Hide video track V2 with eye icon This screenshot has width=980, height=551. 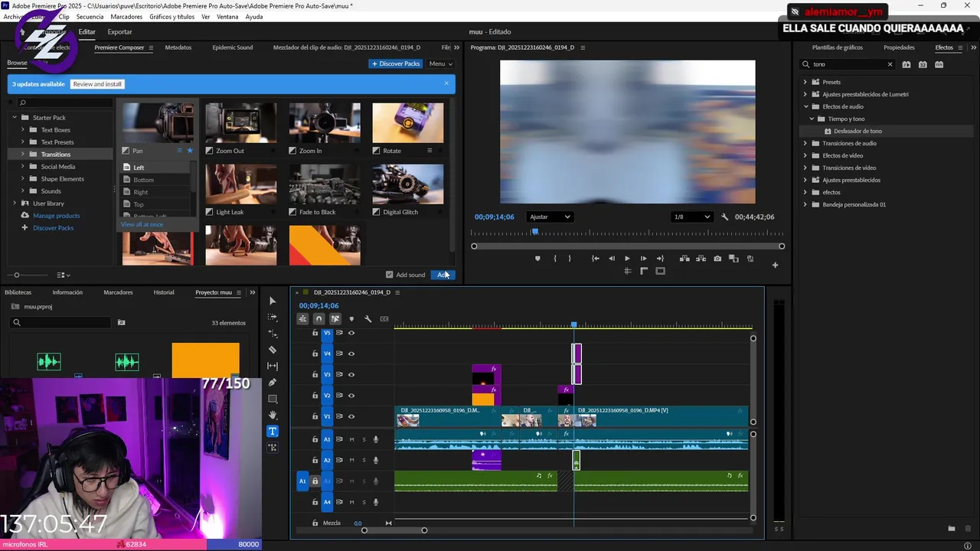351,396
